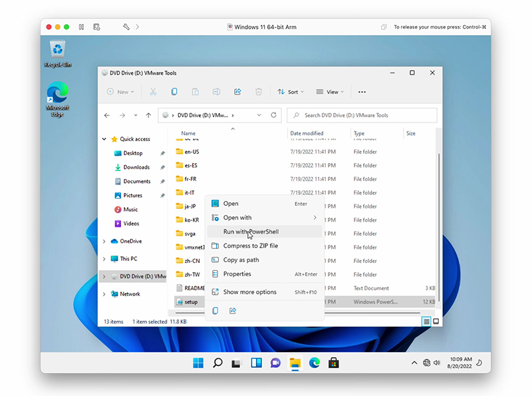
Task: Switch to details view in status bar
Action: tap(426, 321)
